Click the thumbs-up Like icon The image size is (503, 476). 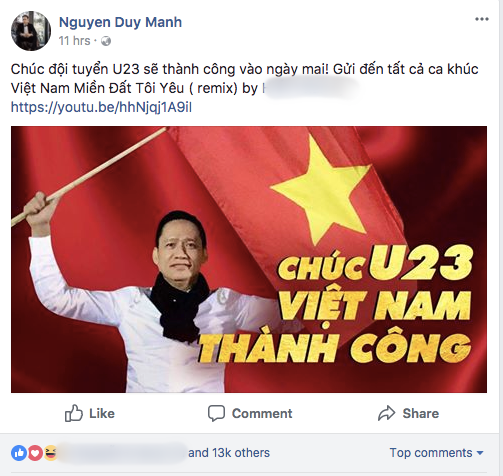(x=73, y=413)
